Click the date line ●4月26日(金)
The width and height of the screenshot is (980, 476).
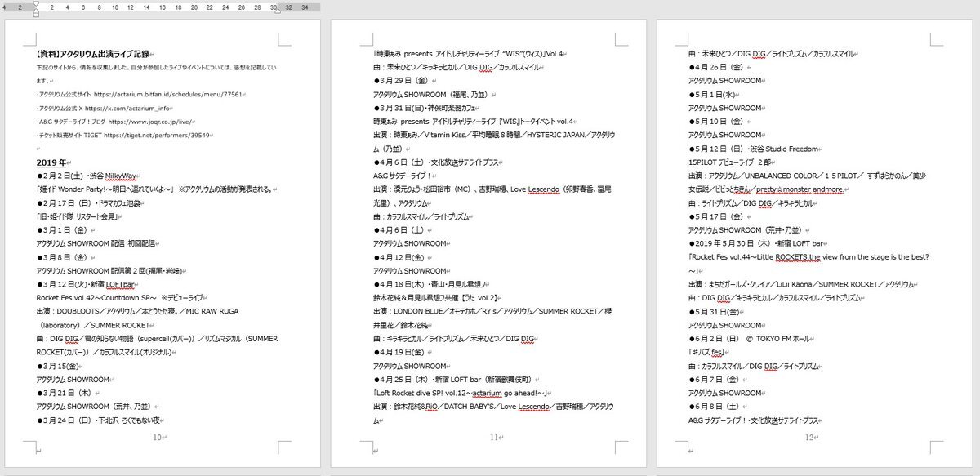tap(716, 67)
